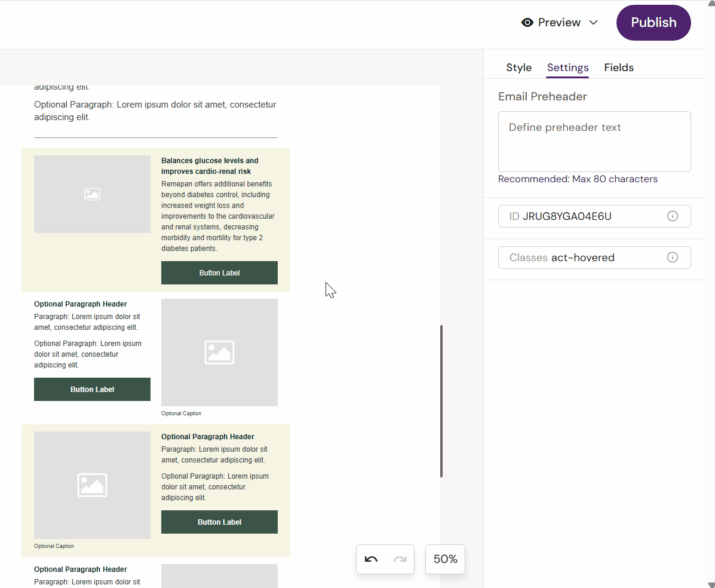715x588 pixels.
Task: Switch to the Style tab
Action: pos(518,68)
